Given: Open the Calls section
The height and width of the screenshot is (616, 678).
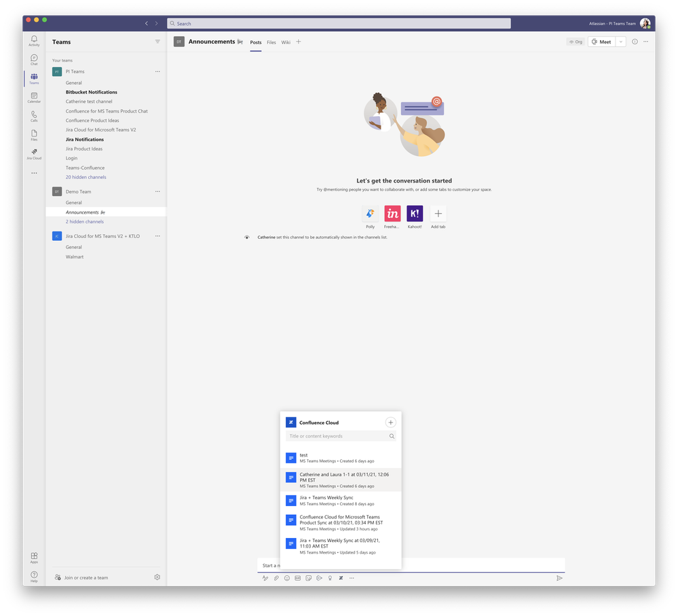Looking at the screenshot, I should (34, 116).
